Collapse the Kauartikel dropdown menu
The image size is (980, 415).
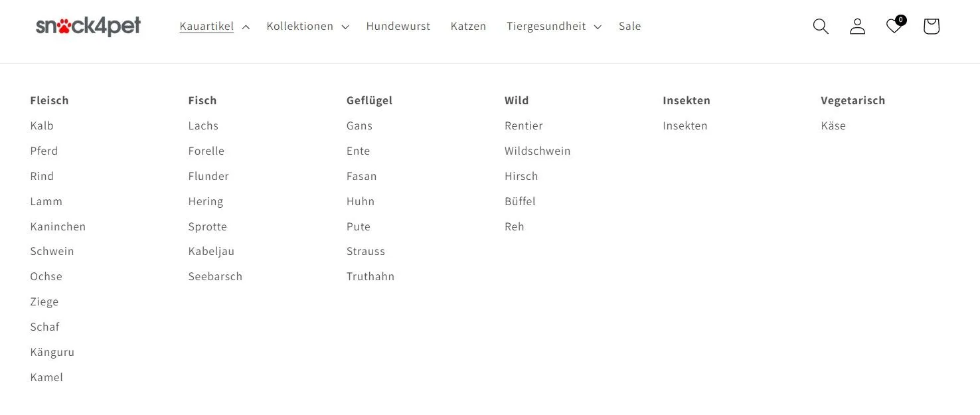click(214, 27)
